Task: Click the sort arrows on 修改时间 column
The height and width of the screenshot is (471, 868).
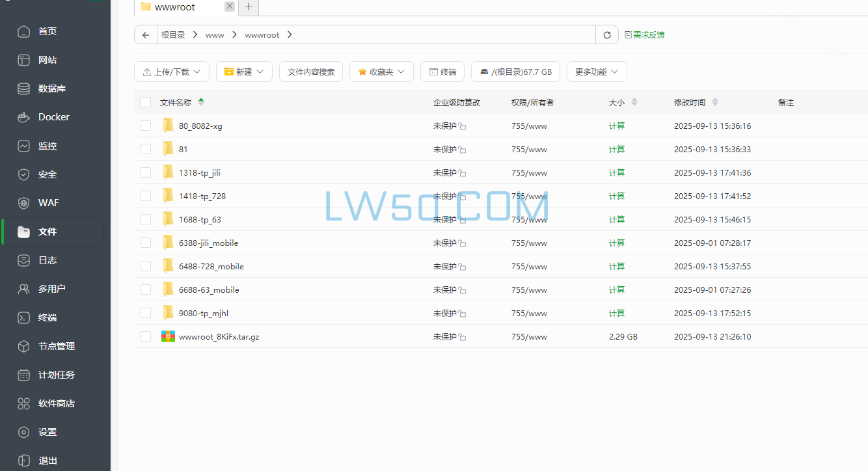Action: click(x=715, y=102)
